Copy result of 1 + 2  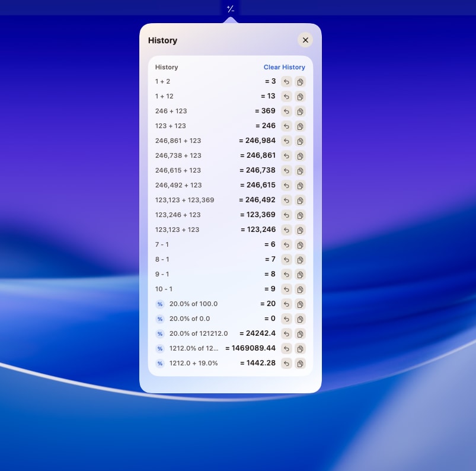(x=300, y=82)
